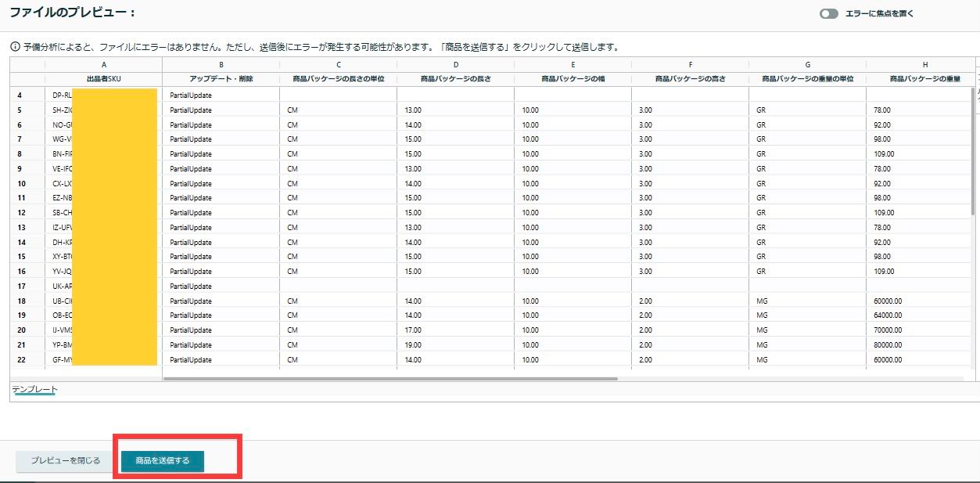Image resolution: width=980 pixels, height=483 pixels.
Task: Click the プレビューを閉じる button
Action: click(x=66, y=461)
